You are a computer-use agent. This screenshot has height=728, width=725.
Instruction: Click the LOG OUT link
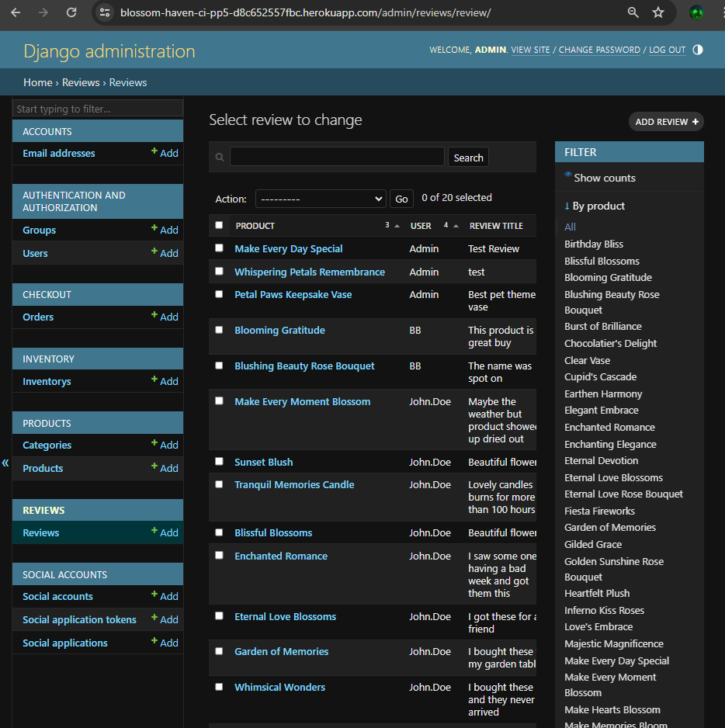tap(667, 50)
